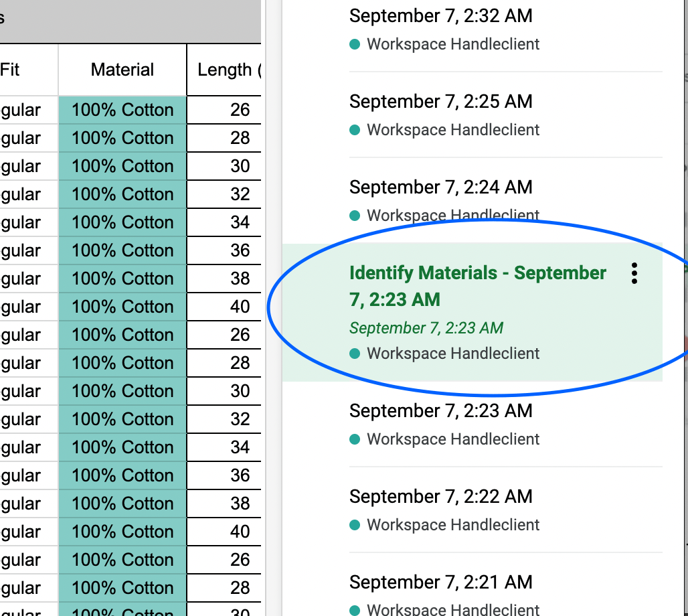Select the unnamed September 7, 2:23 AM version
Screen dimensions: 688x616
pyautogui.click(x=440, y=410)
